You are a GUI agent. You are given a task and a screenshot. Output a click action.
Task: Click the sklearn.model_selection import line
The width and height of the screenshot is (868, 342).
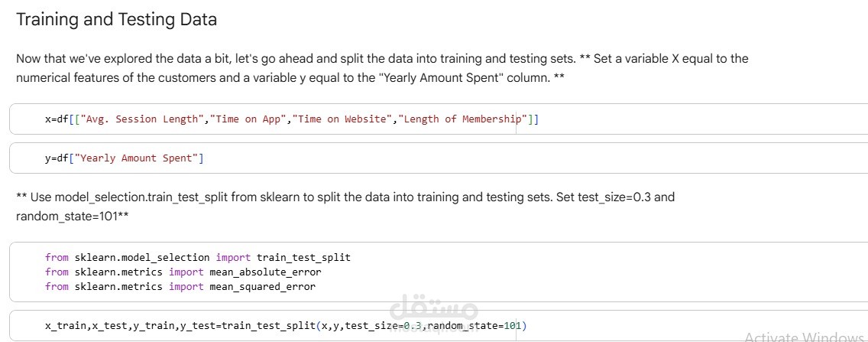pyautogui.click(x=197, y=258)
